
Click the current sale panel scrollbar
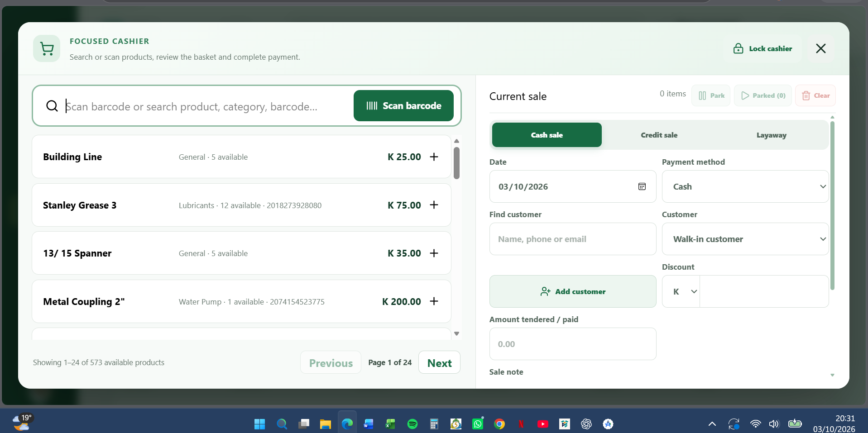point(832,206)
